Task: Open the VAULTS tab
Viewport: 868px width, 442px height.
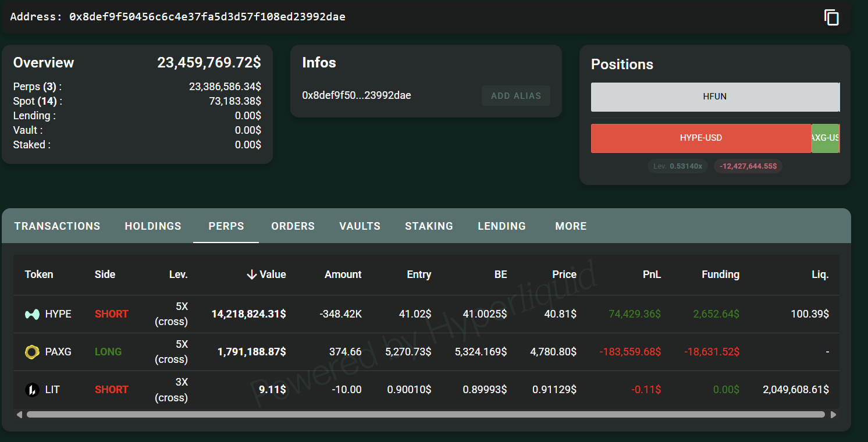Action: click(360, 226)
